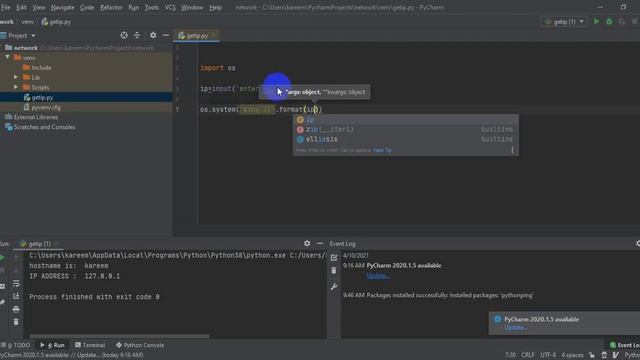The image size is (640, 360).
Task: Mark all Event Log notifications read
Action: coord(334,257)
